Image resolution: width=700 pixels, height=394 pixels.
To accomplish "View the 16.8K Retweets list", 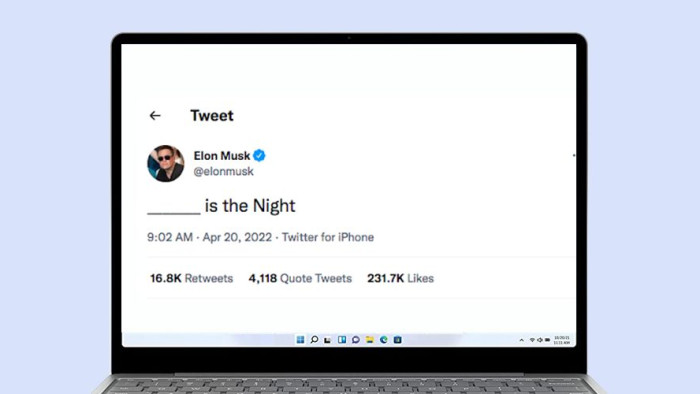I will (x=192, y=278).
